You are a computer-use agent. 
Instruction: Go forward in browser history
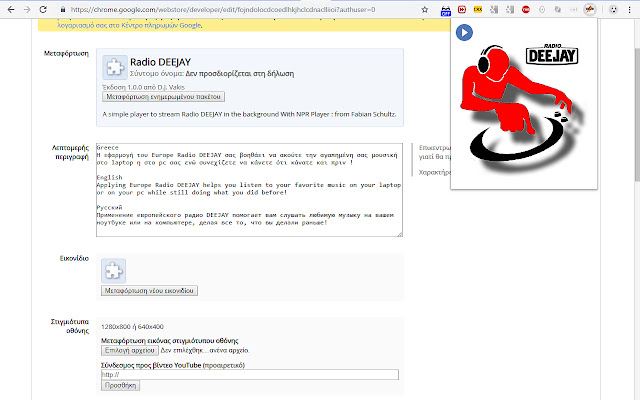[27, 9]
